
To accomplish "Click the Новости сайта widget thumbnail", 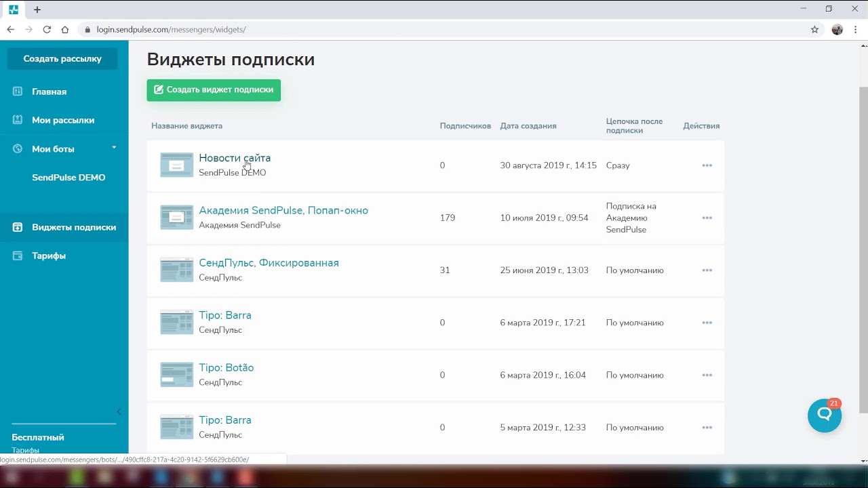I will (x=176, y=165).
